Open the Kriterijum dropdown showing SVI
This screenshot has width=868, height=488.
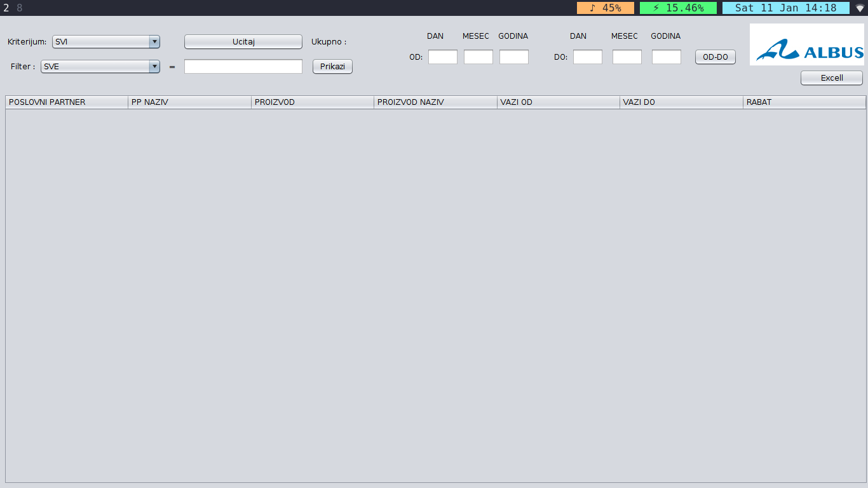coord(106,42)
